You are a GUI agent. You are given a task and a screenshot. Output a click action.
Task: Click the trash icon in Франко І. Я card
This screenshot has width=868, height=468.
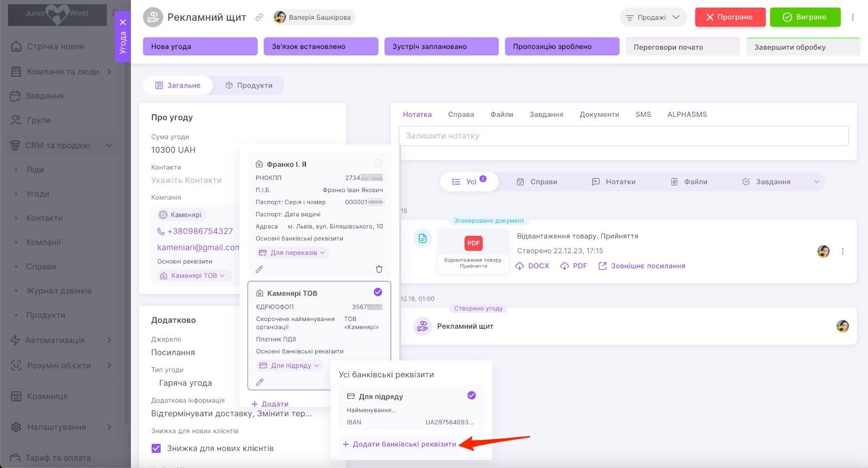coord(379,269)
